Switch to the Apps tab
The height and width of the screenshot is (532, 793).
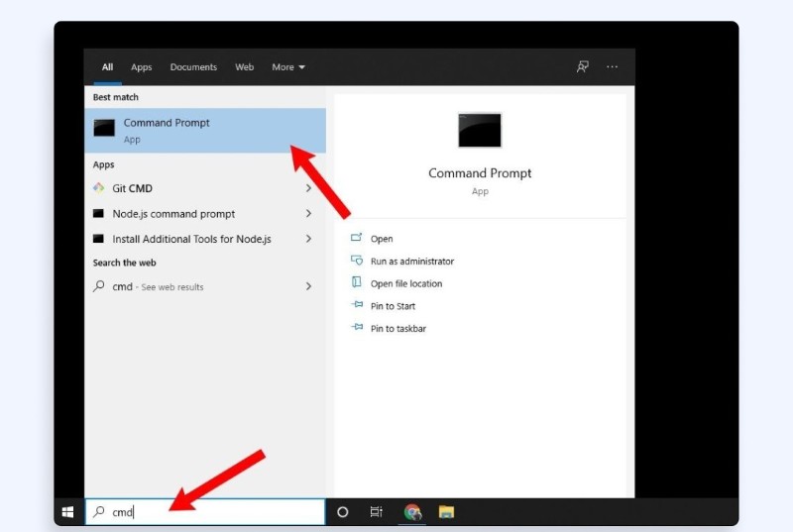[142, 67]
